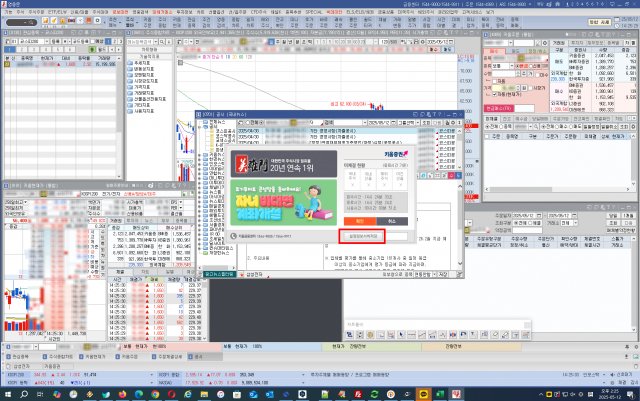Click the news content pane vertical scrollbar
Viewport: 640px width, 401px height.
(460, 225)
